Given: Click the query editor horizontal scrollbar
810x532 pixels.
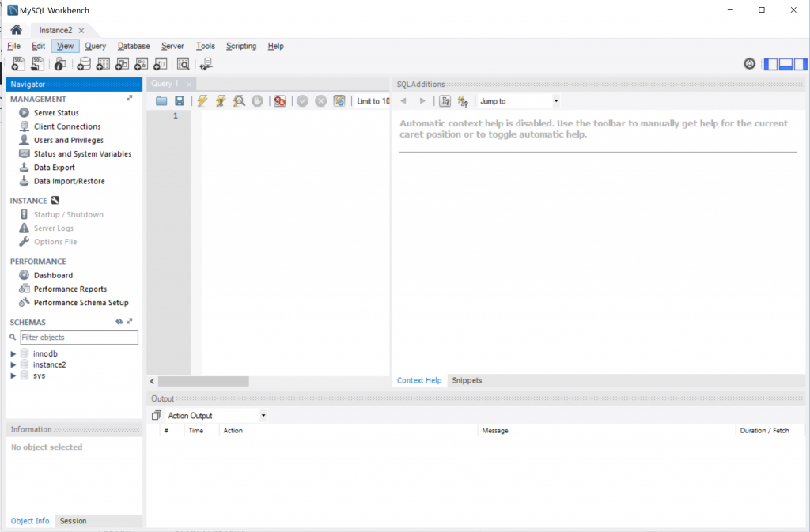Looking at the screenshot, I should tap(203, 381).
